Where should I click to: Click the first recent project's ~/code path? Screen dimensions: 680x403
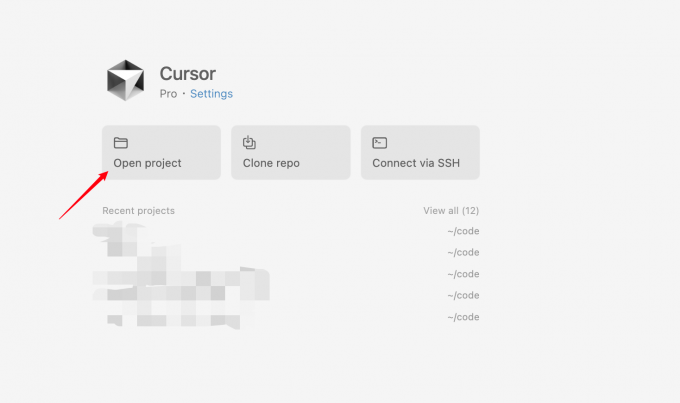[x=463, y=231]
